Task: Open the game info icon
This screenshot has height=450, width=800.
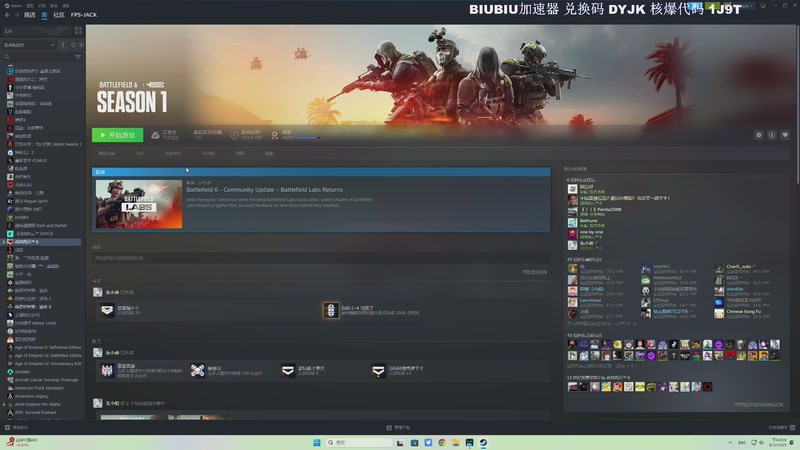Action: (x=772, y=135)
